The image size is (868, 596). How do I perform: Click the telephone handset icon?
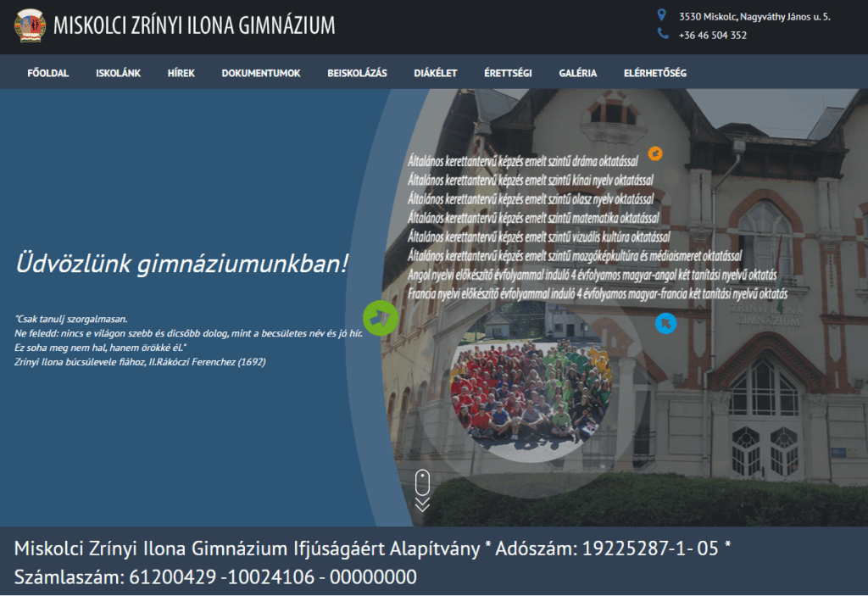click(663, 34)
